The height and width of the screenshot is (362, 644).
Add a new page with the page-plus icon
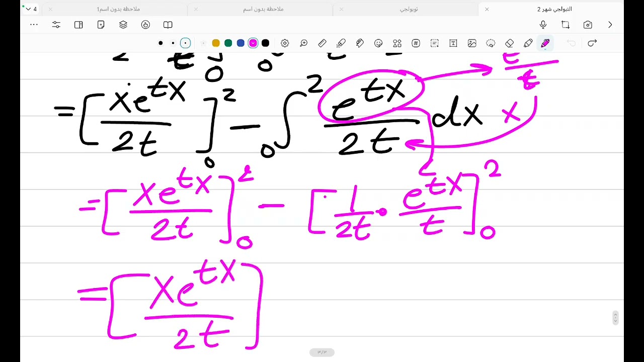click(101, 25)
